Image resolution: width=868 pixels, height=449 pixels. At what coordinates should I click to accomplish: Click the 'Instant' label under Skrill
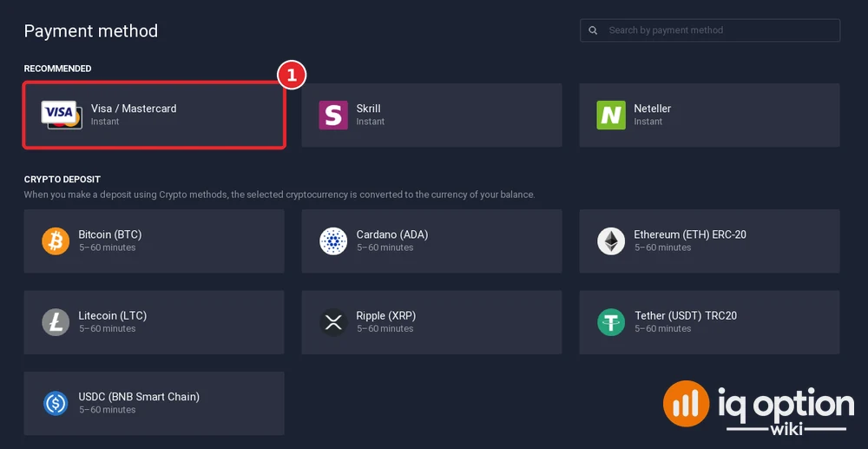pos(371,122)
